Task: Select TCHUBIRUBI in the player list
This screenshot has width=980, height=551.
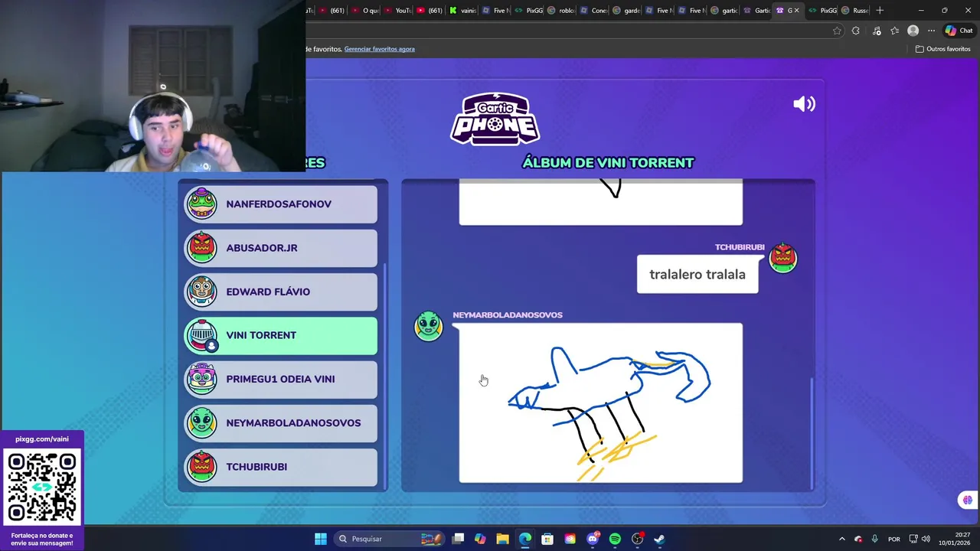Action: 281,466
